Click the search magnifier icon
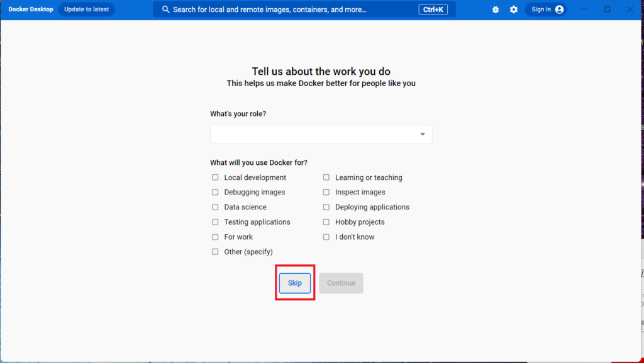 pos(165,9)
